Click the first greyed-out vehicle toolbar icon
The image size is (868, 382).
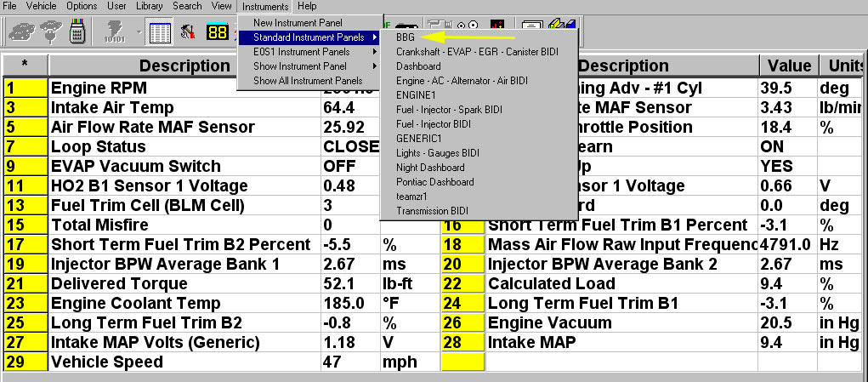(x=20, y=33)
